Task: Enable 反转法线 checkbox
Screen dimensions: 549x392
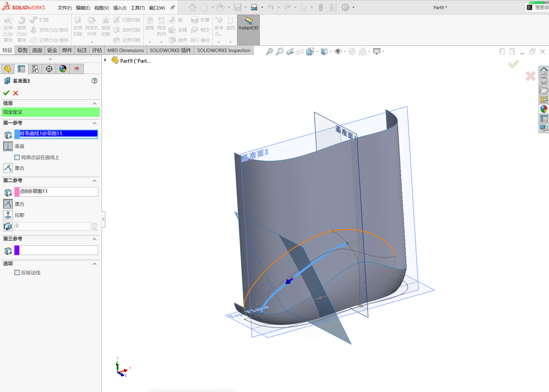Action: [17, 273]
